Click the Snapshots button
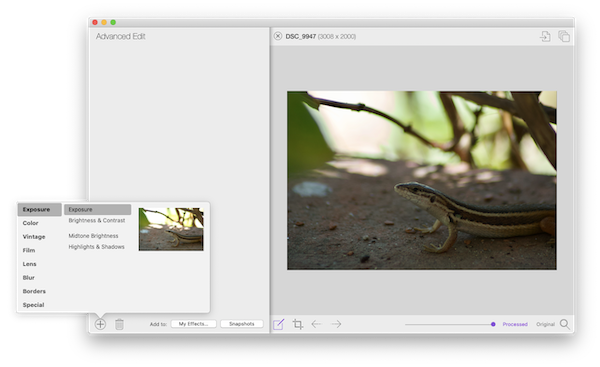 click(x=242, y=324)
